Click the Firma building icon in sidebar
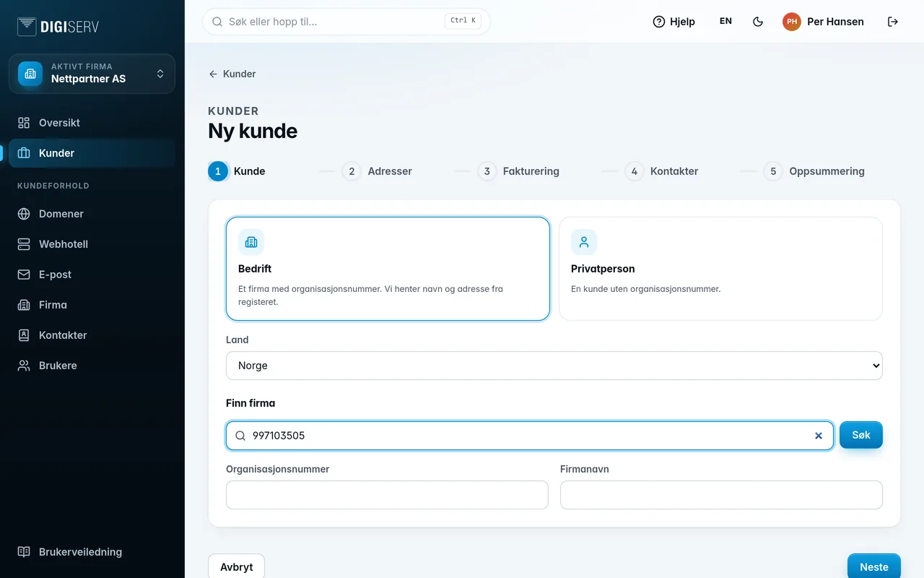 point(24,305)
